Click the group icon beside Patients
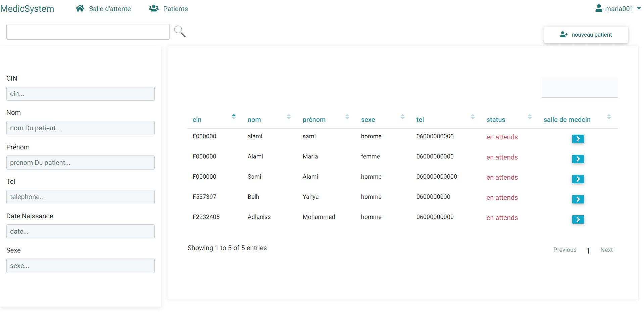The width and height of the screenshot is (644, 321). tap(154, 8)
